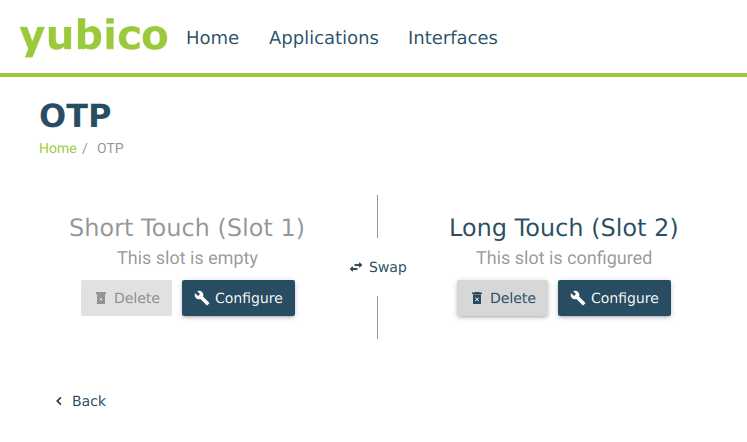Open the Home menu item
The image size is (747, 442).
point(212,38)
